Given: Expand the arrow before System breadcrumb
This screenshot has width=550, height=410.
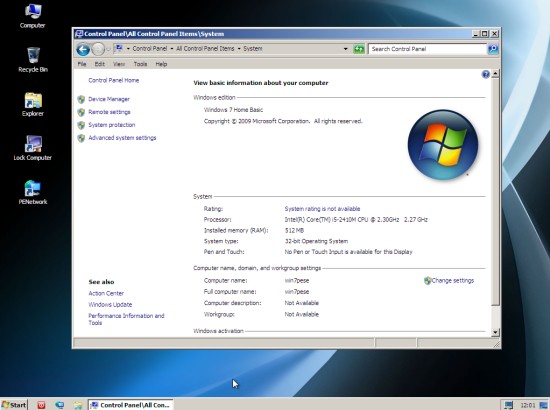Looking at the screenshot, I should coord(239,49).
